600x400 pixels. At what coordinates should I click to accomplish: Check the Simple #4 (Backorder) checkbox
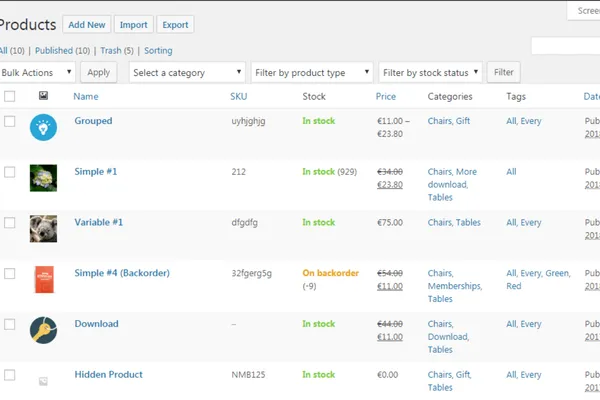pos(10,274)
